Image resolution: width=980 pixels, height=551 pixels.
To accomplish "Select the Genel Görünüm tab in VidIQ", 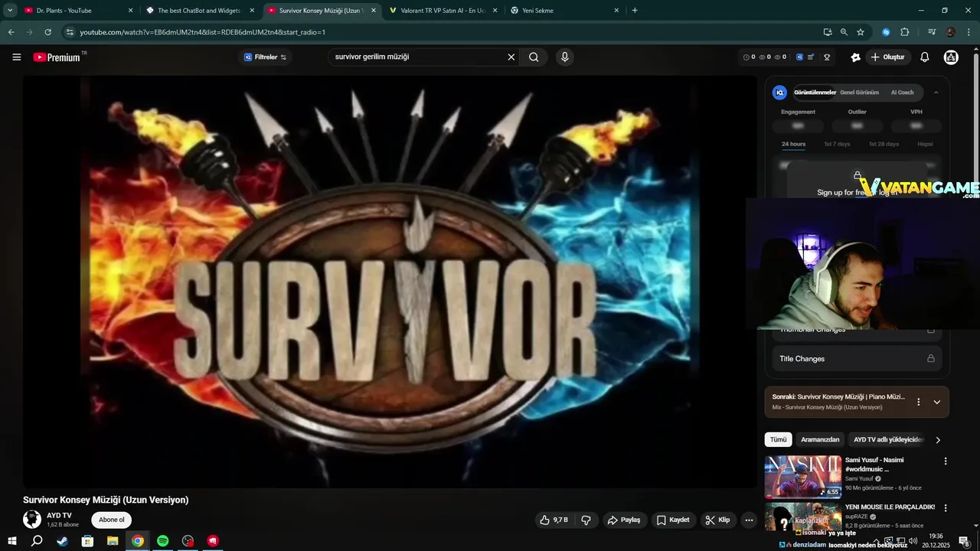I will (x=859, y=93).
